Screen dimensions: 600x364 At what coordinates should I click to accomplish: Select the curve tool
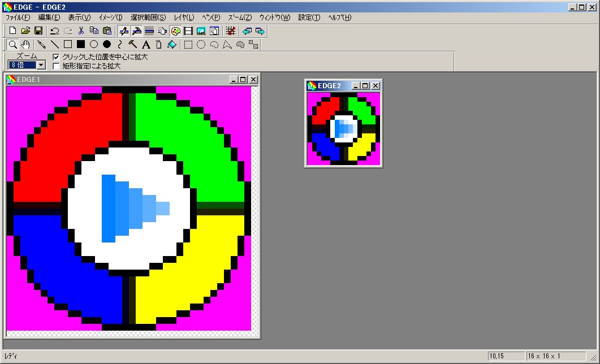point(120,45)
